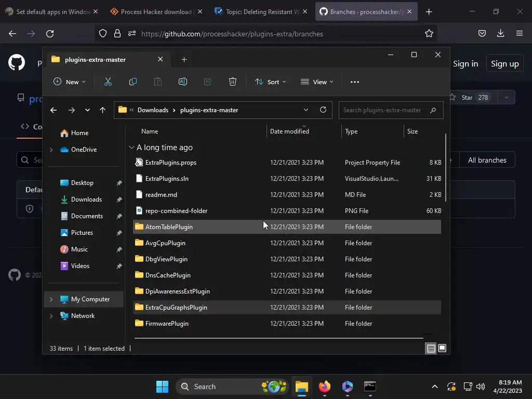Go up one folder level
Image resolution: width=532 pixels, height=399 pixels.
(102, 110)
